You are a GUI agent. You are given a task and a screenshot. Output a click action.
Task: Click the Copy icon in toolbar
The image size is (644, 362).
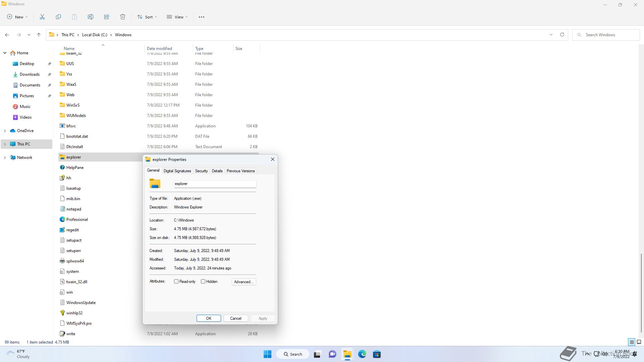(x=58, y=17)
